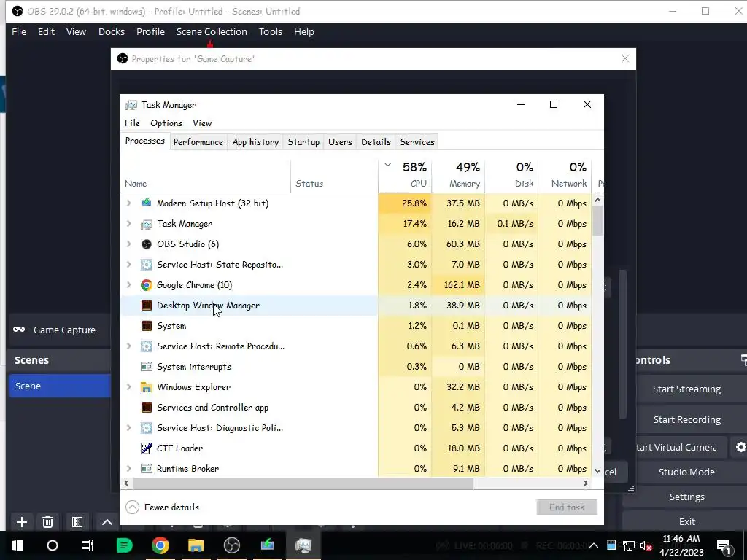Click the horizontal scrollbar in Task Manager
The width and height of the screenshot is (747, 560).
coord(303,483)
